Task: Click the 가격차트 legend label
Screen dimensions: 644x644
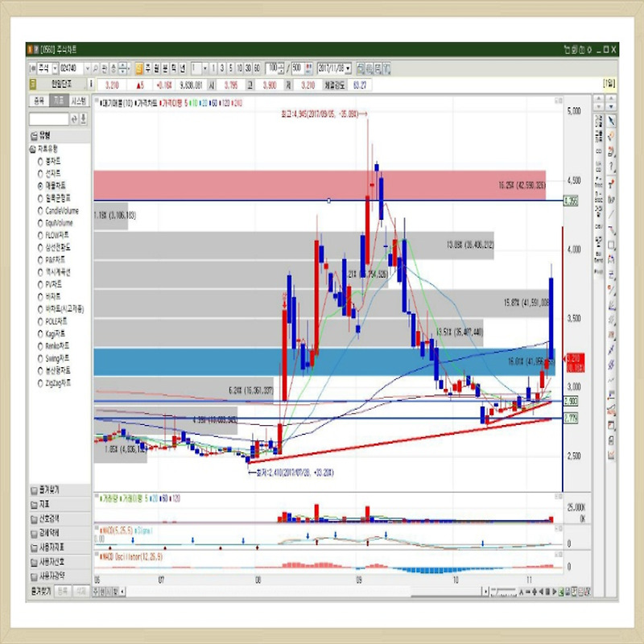Action: (x=147, y=103)
